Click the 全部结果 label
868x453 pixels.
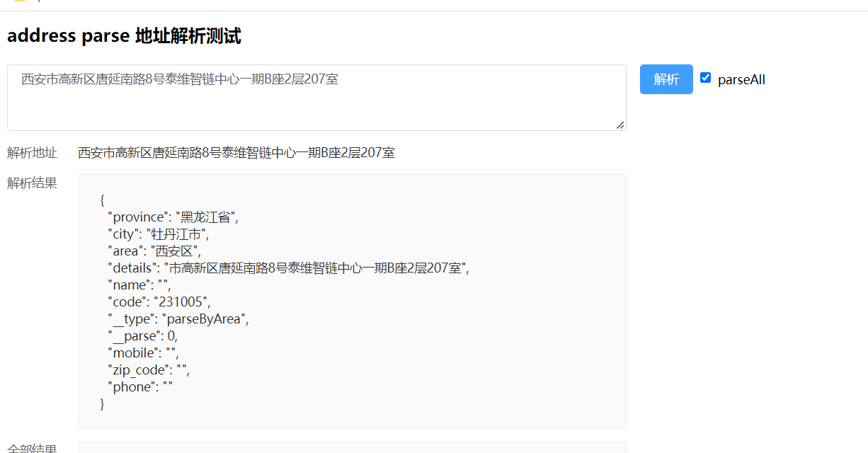[32, 447]
